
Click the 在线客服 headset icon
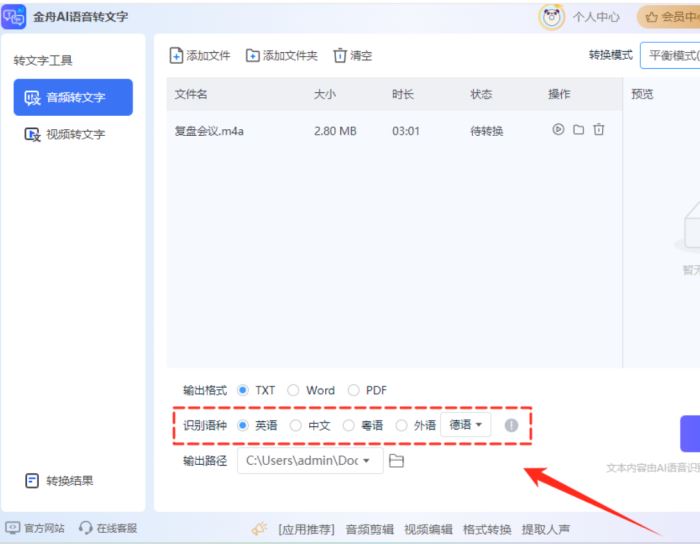(x=85, y=528)
